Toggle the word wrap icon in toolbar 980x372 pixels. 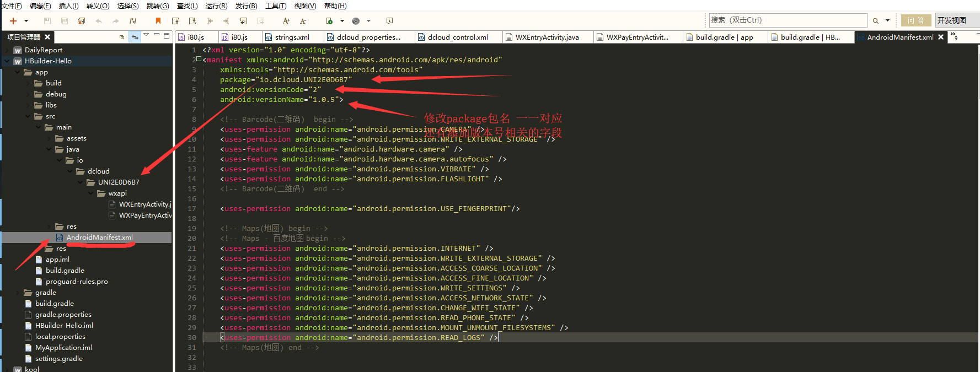point(244,21)
